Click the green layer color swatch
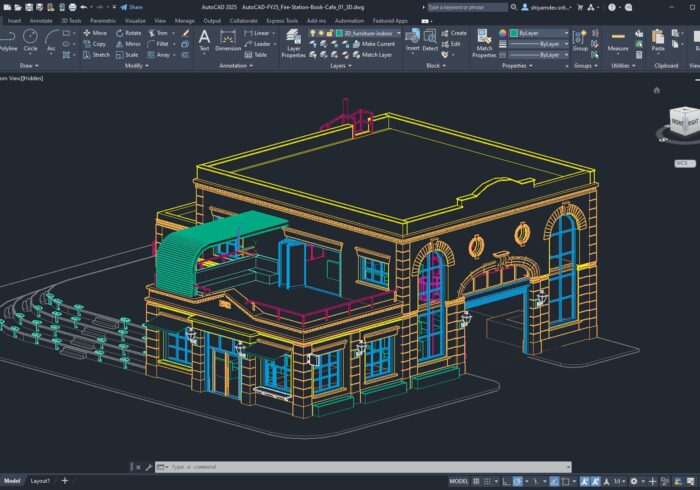The height and width of the screenshot is (490, 700). pyautogui.click(x=339, y=33)
